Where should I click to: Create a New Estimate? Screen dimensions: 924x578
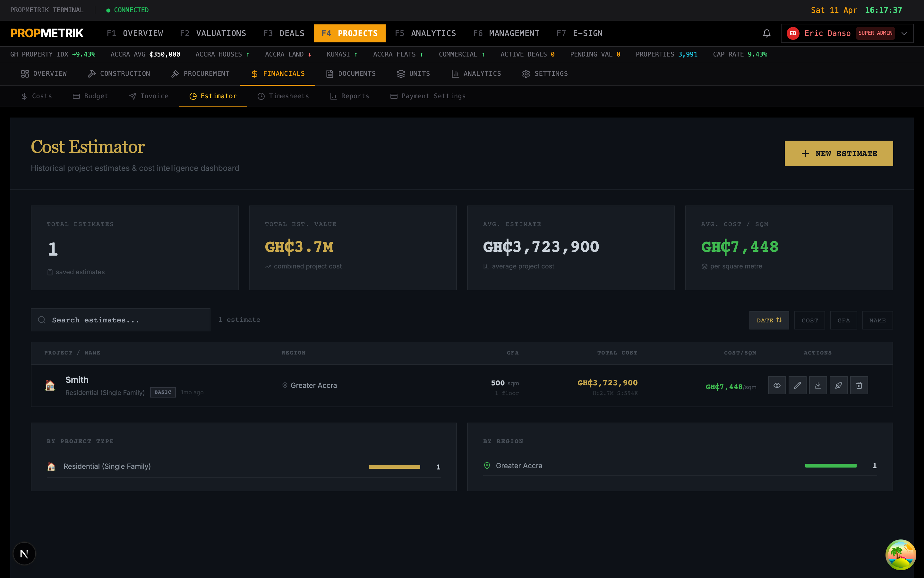point(838,154)
